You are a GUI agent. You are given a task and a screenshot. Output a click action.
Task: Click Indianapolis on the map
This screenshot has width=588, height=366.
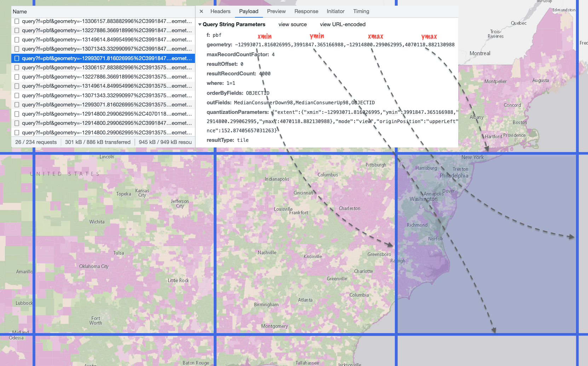click(x=277, y=179)
